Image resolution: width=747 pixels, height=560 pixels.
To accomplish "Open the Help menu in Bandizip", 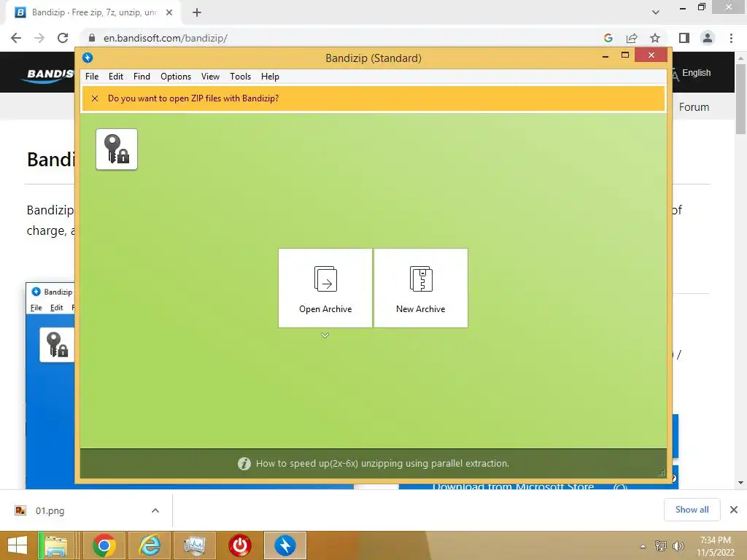I will pos(270,76).
